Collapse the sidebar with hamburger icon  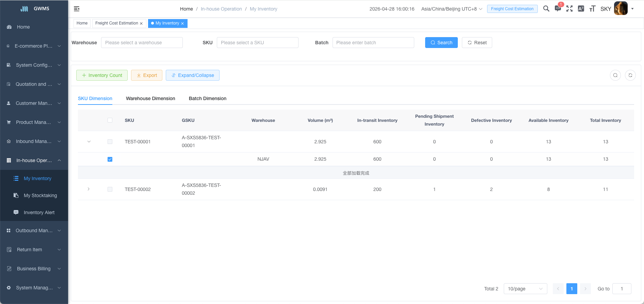tap(77, 9)
